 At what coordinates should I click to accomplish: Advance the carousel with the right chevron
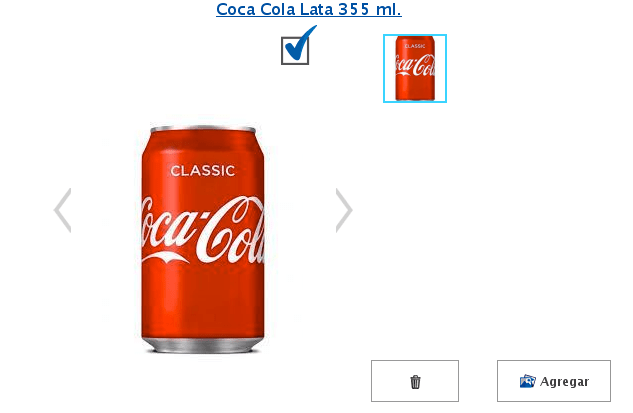344,210
